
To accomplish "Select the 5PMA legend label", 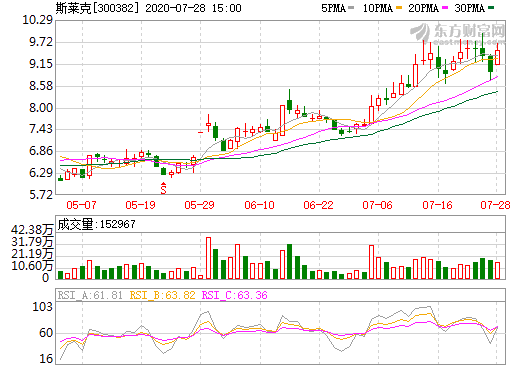I will pyautogui.click(x=333, y=8).
